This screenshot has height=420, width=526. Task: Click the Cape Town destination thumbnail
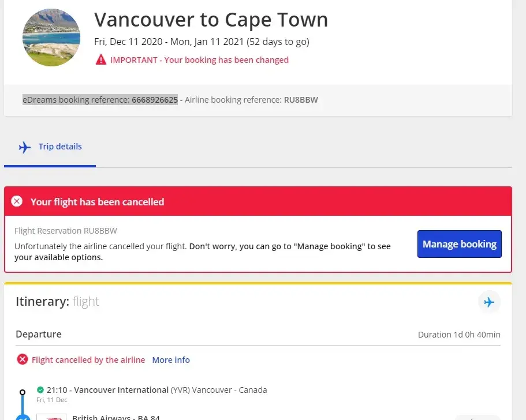click(51, 37)
